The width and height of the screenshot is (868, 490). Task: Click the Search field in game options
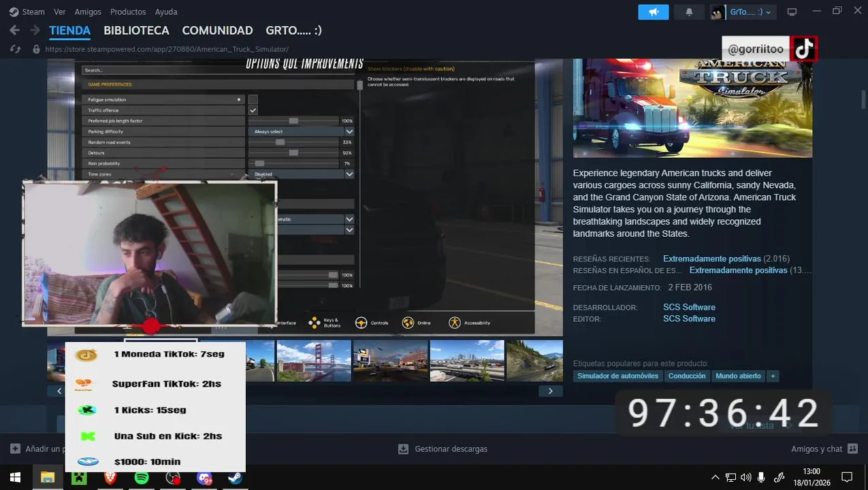coord(219,70)
